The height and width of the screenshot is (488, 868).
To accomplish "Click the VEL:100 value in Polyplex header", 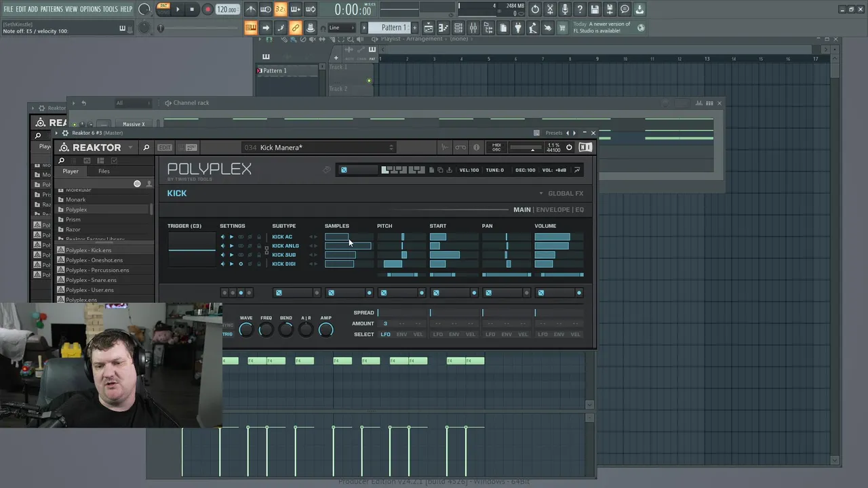I will 469,170.
